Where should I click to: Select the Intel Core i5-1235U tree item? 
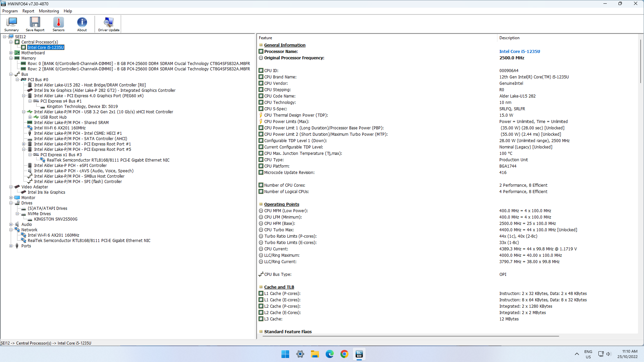click(46, 48)
